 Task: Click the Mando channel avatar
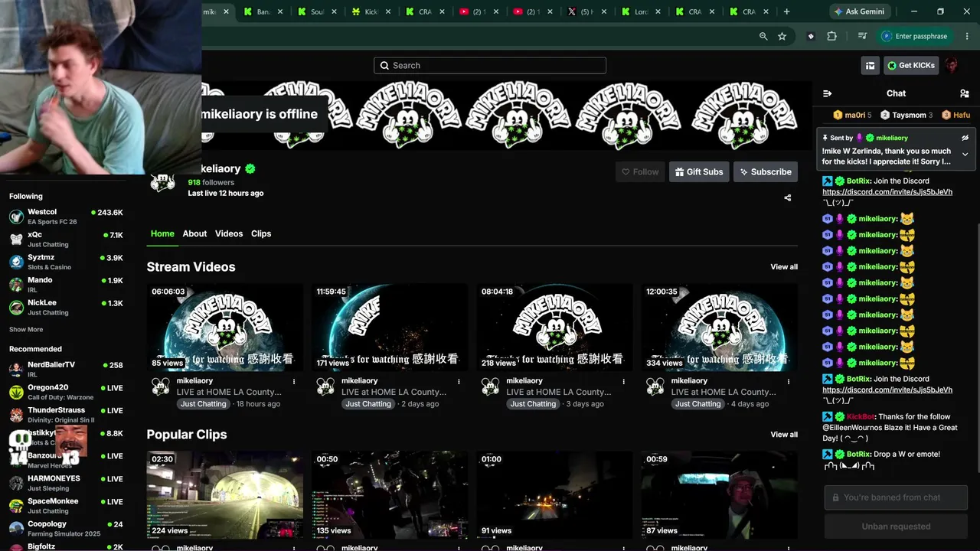16,285
